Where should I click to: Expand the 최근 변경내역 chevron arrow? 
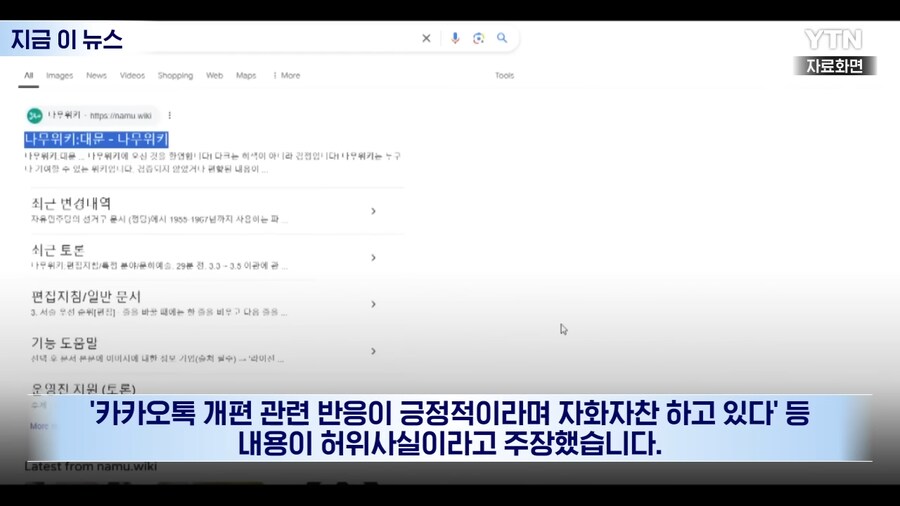(x=373, y=211)
